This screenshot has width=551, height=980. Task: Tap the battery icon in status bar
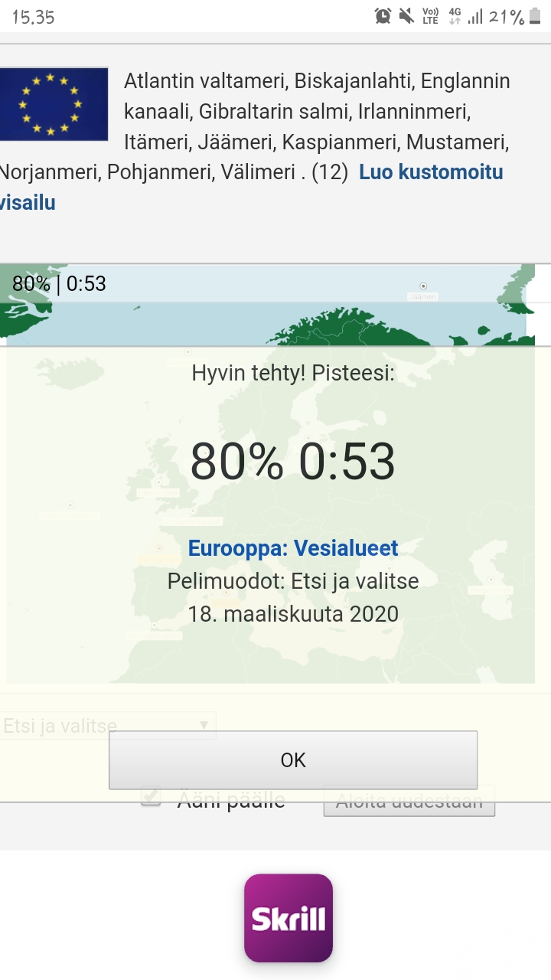click(x=536, y=16)
